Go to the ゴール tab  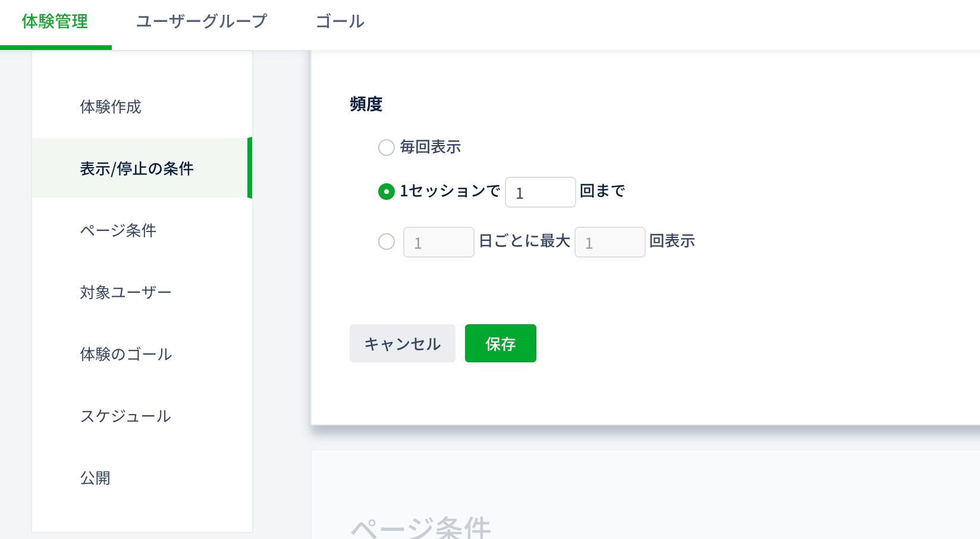point(340,22)
